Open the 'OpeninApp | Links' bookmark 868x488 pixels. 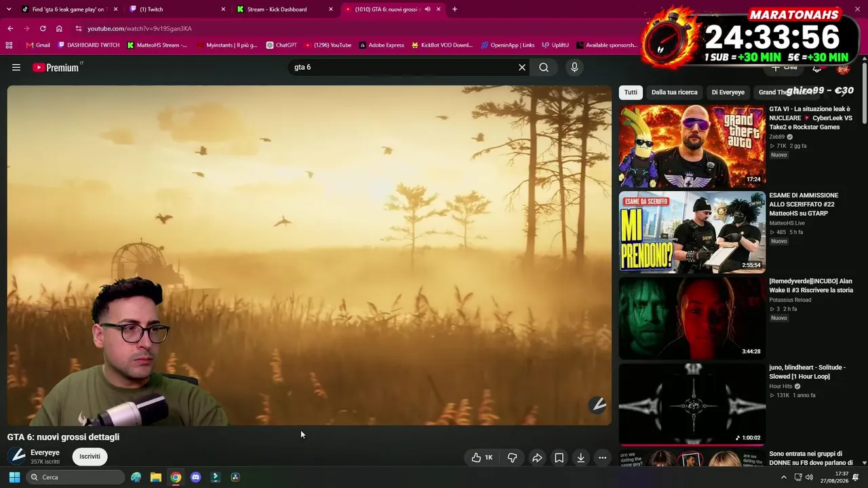[x=507, y=45]
